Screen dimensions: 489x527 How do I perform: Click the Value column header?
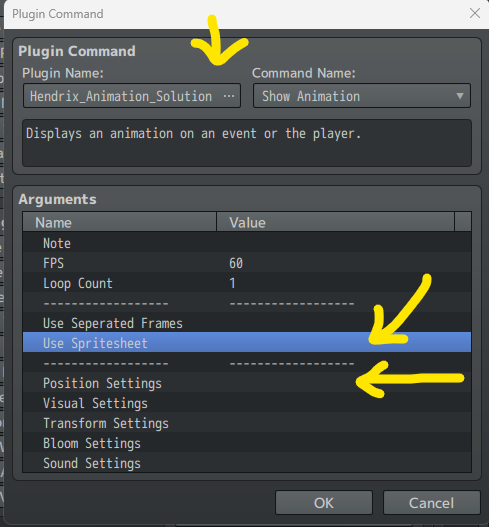tap(335, 222)
